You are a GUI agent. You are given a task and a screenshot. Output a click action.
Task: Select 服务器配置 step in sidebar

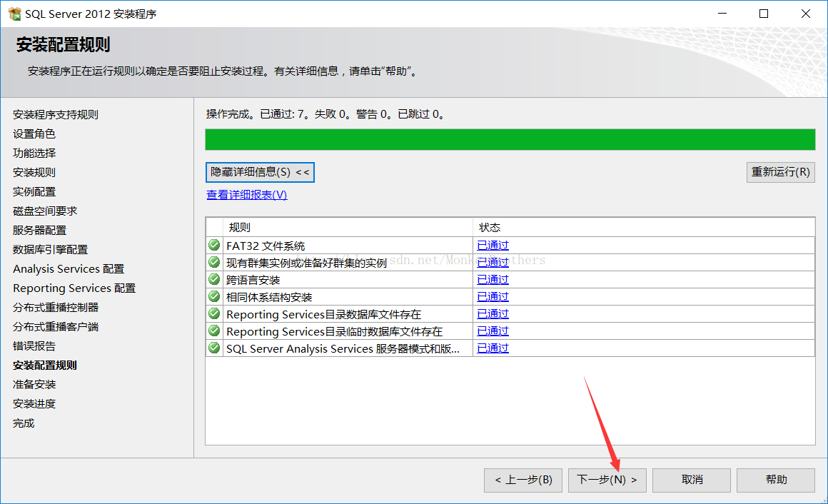pyautogui.click(x=39, y=231)
